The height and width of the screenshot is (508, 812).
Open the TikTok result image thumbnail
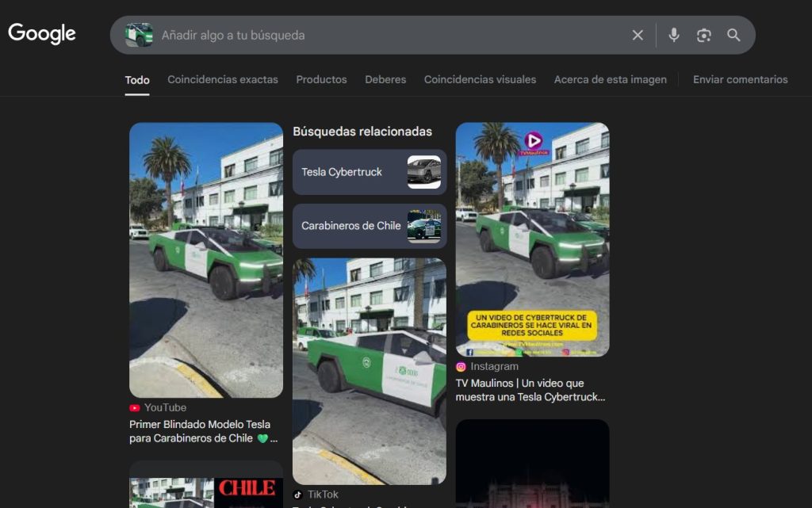(370, 372)
